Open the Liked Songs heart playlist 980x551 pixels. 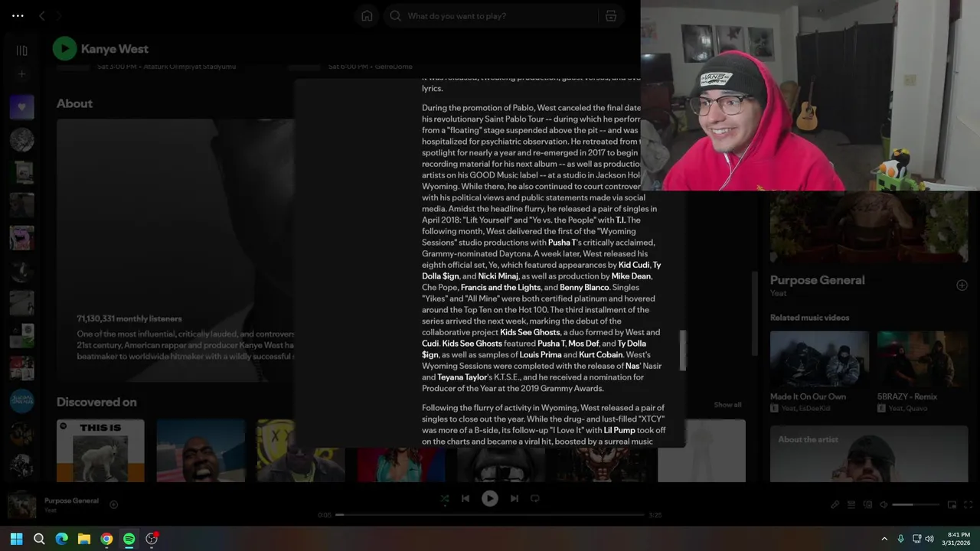(x=21, y=107)
